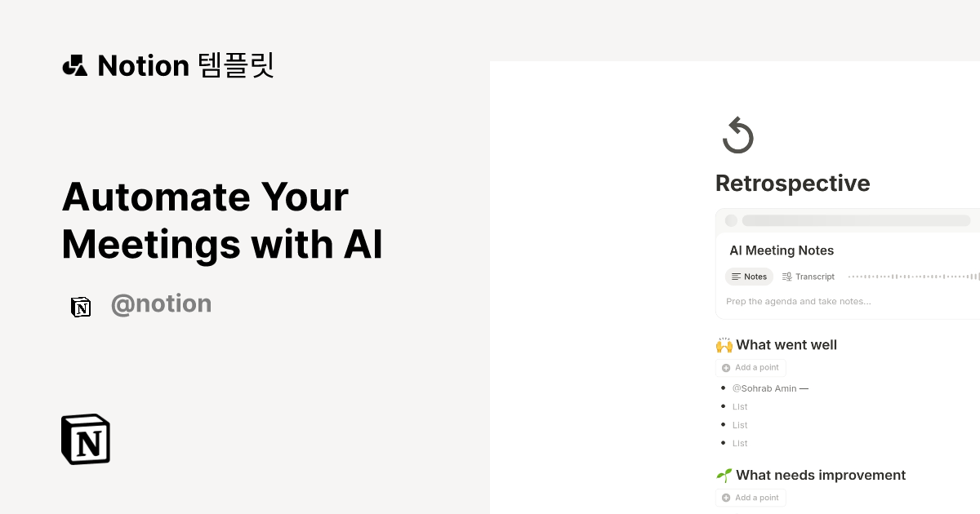This screenshot has width=980, height=514.
Task: Click the Notion templates shapes icon
Action: click(x=74, y=65)
